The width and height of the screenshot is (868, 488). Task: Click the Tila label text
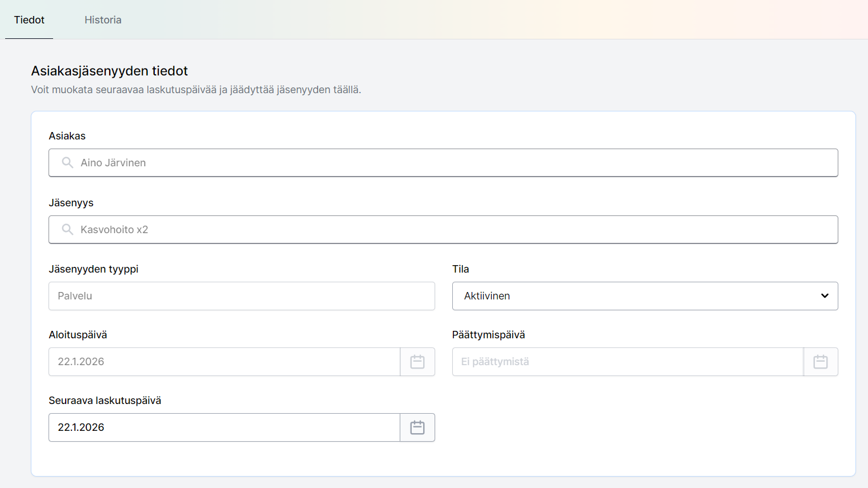[460, 269]
